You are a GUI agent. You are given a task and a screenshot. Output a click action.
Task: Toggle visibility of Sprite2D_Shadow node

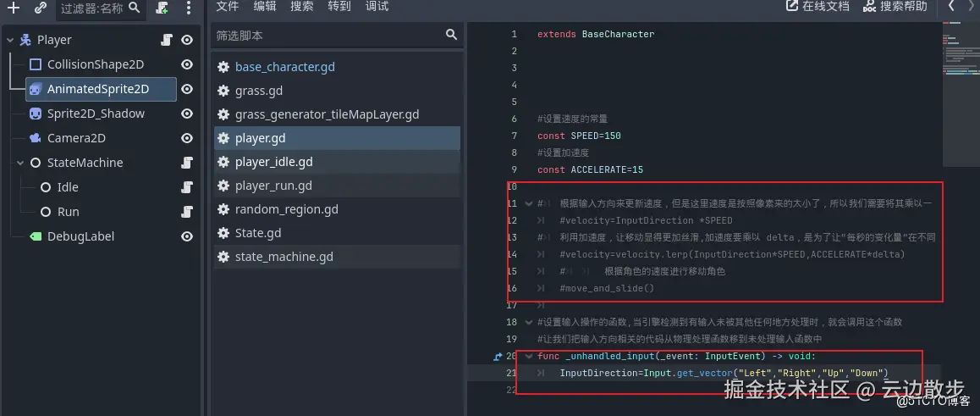[x=187, y=114]
